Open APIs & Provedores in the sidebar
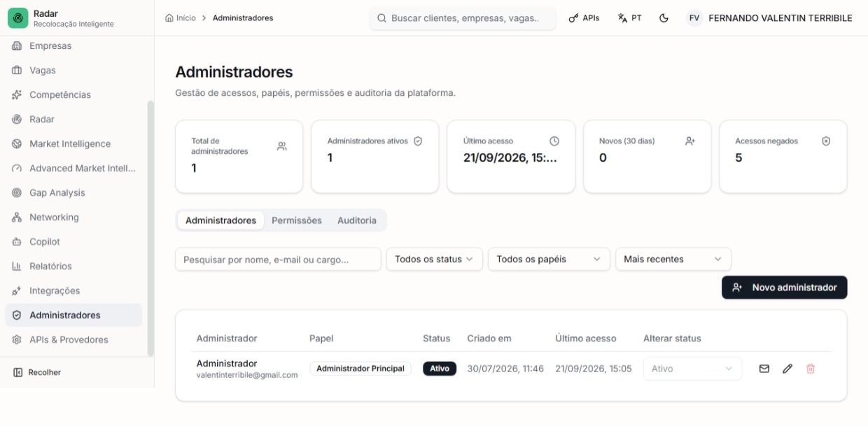The image size is (868, 426). (73, 340)
